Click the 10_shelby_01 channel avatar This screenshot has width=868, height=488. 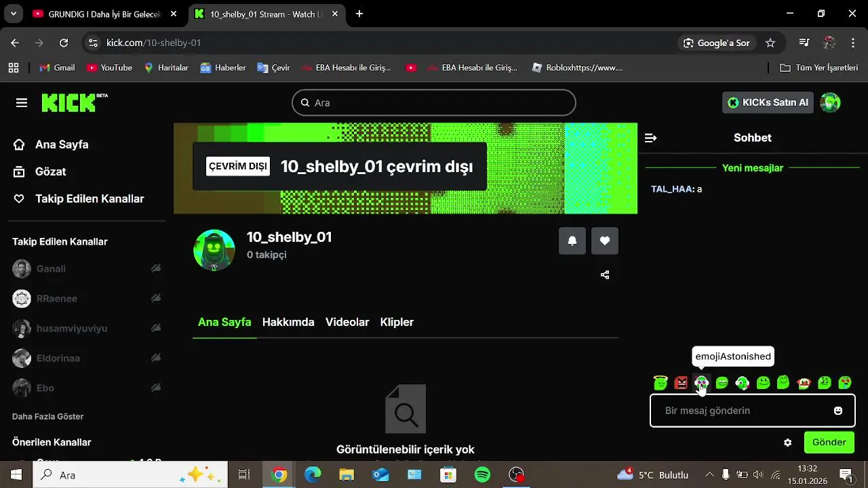tap(214, 250)
